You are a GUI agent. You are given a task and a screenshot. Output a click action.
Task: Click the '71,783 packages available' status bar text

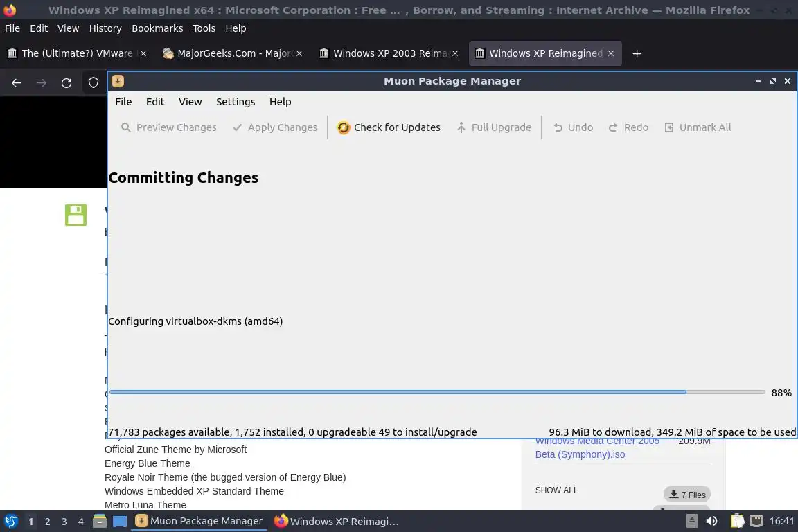(x=292, y=432)
